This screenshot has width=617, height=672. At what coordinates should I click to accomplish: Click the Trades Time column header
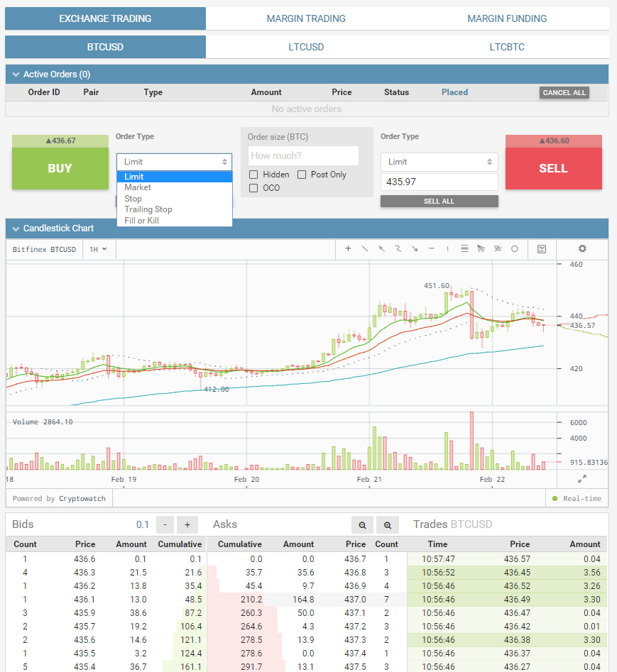pos(438,544)
